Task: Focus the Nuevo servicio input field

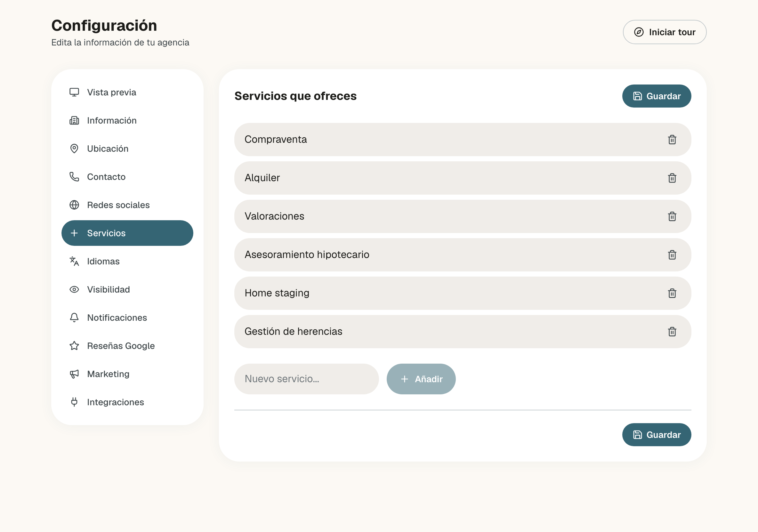Action: 306,379
